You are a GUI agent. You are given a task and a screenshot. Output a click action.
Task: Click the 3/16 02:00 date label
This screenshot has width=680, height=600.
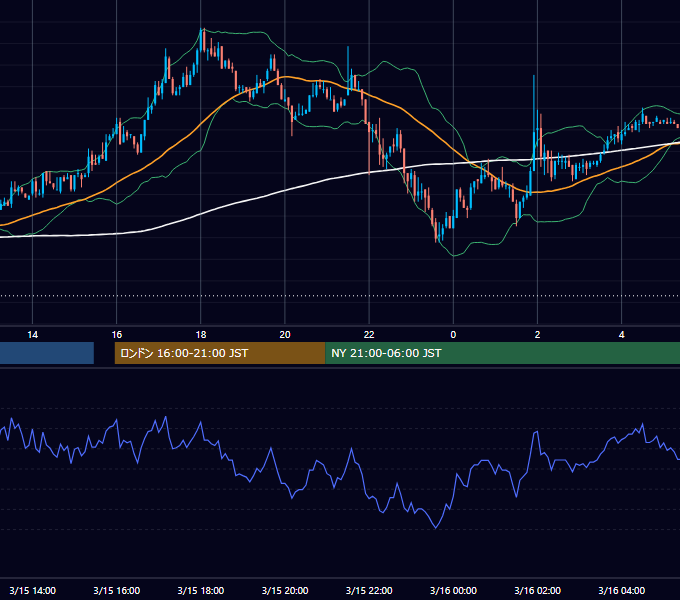click(x=537, y=590)
